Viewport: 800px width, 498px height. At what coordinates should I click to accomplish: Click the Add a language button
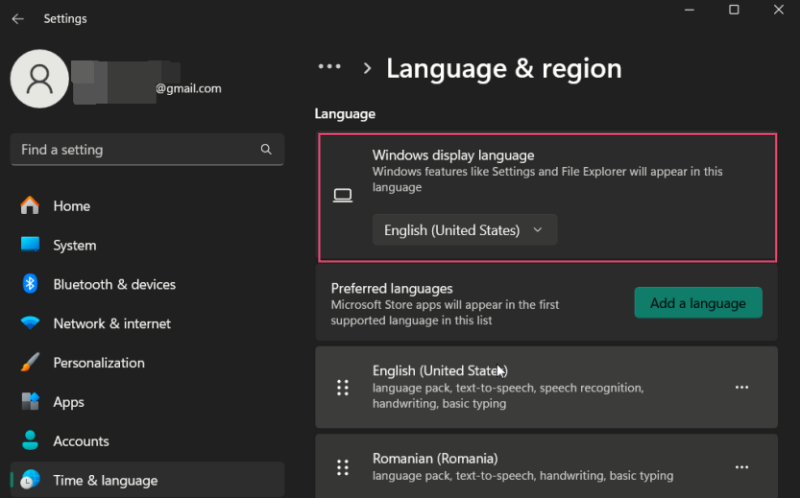tap(698, 303)
